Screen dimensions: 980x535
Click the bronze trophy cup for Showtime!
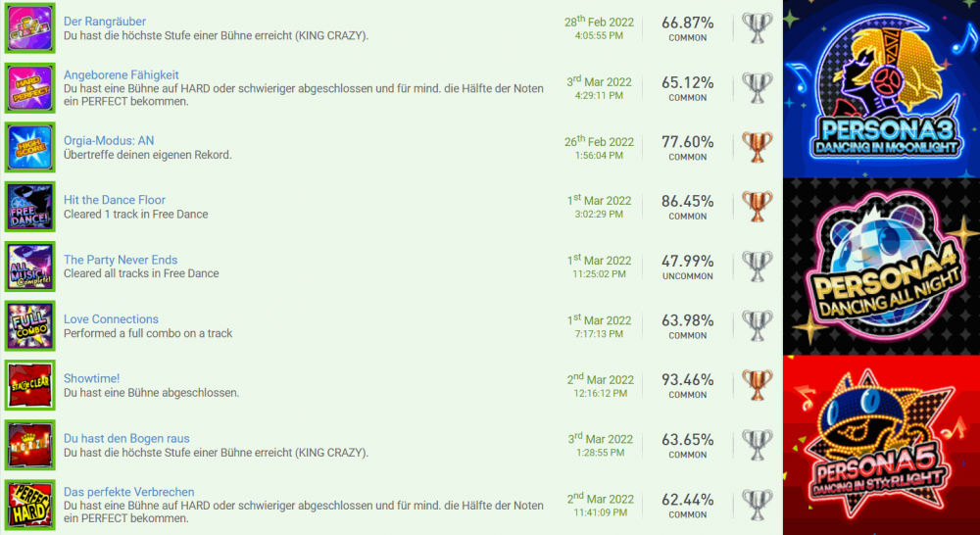click(757, 384)
